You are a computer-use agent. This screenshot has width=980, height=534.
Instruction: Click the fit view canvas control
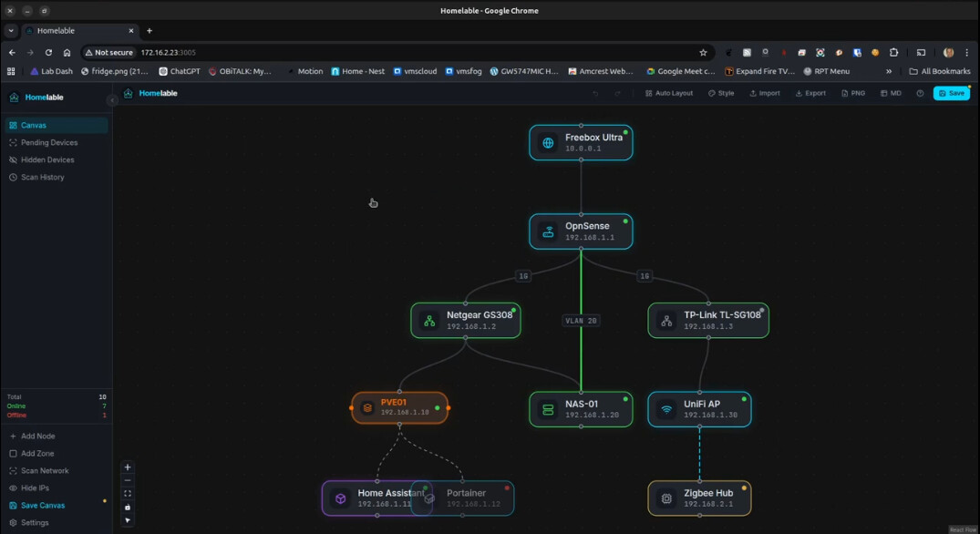128,494
